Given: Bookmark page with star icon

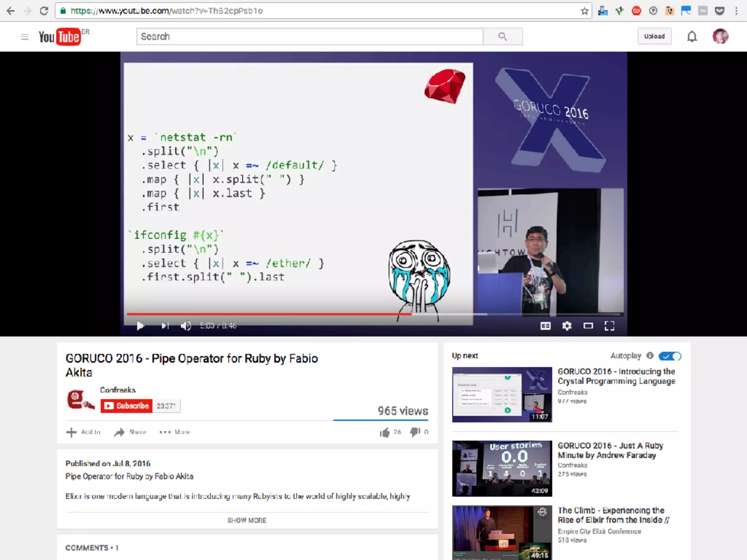Looking at the screenshot, I should pyautogui.click(x=584, y=11).
